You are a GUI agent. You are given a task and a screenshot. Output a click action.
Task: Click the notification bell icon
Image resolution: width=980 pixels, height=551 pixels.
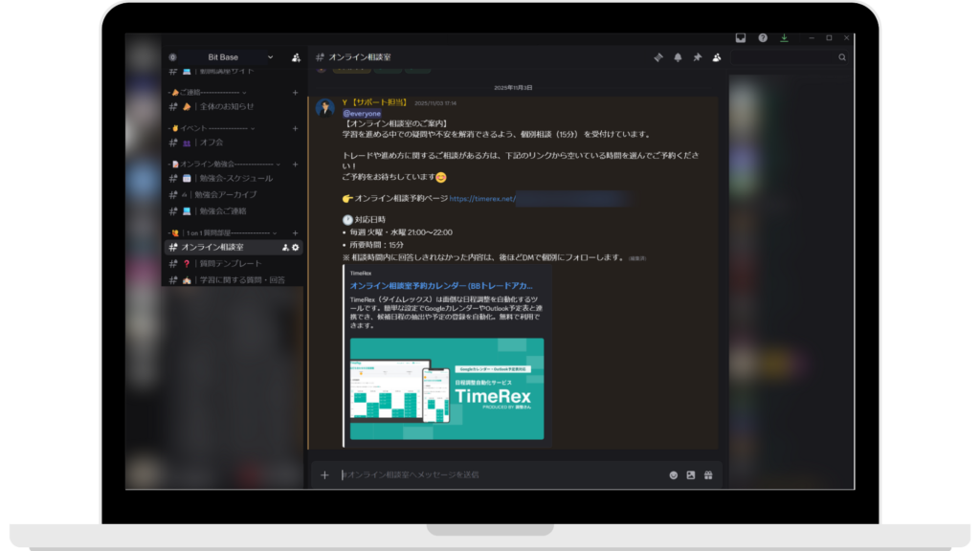pos(678,57)
